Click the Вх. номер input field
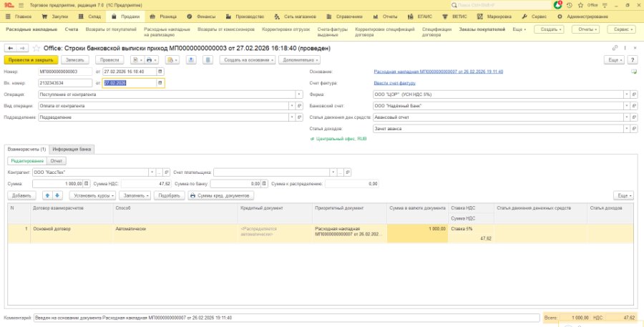 (65, 83)
